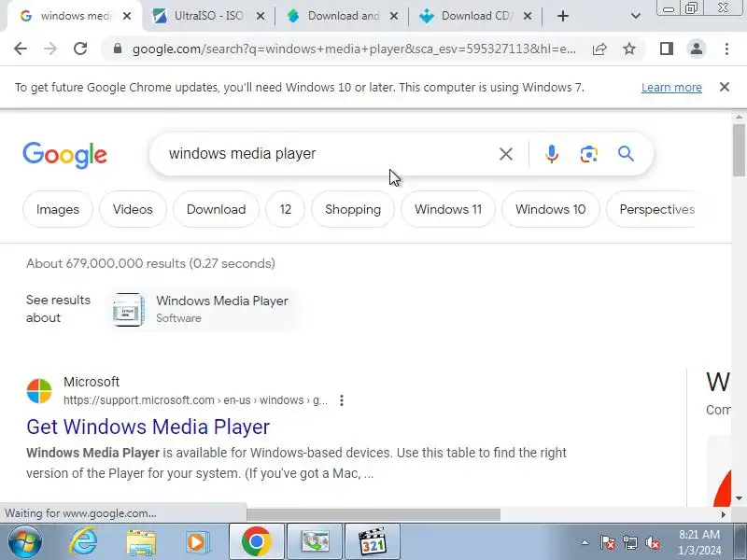This screenshot has width=747, height=560.
Task: Go back to the previous page
Action: [x=21, y=49]
